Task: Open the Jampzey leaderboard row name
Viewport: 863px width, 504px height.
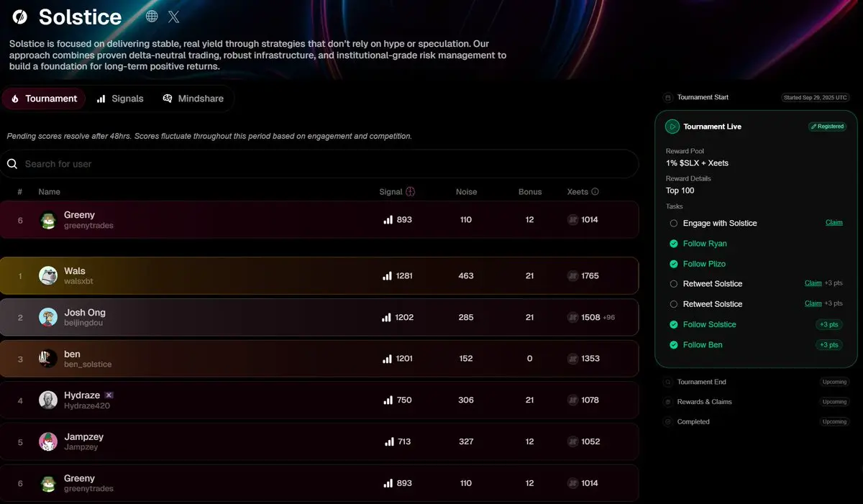Action: pos(84,437)
